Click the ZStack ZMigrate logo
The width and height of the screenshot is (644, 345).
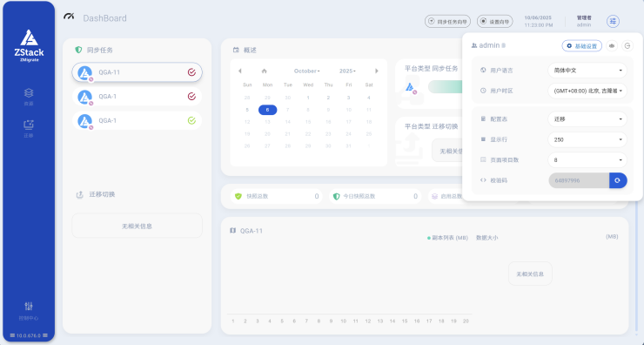coord(29,45)
